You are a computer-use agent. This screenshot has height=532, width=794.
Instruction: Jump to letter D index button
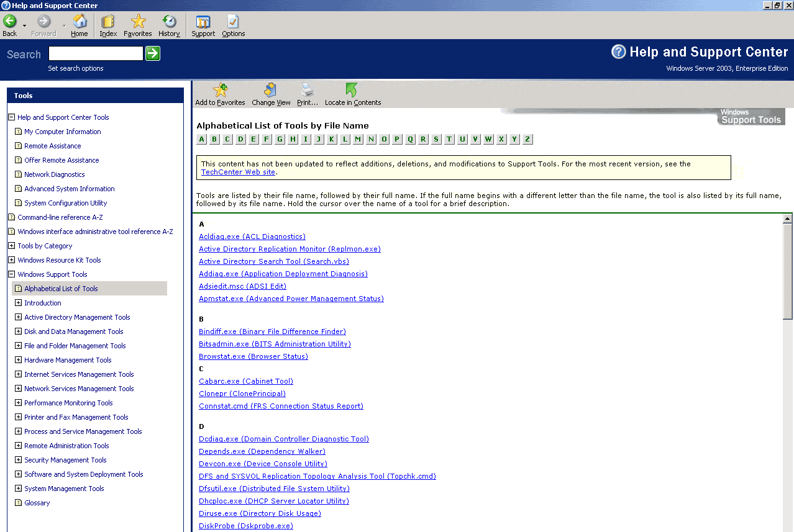[x=240, y=139]
